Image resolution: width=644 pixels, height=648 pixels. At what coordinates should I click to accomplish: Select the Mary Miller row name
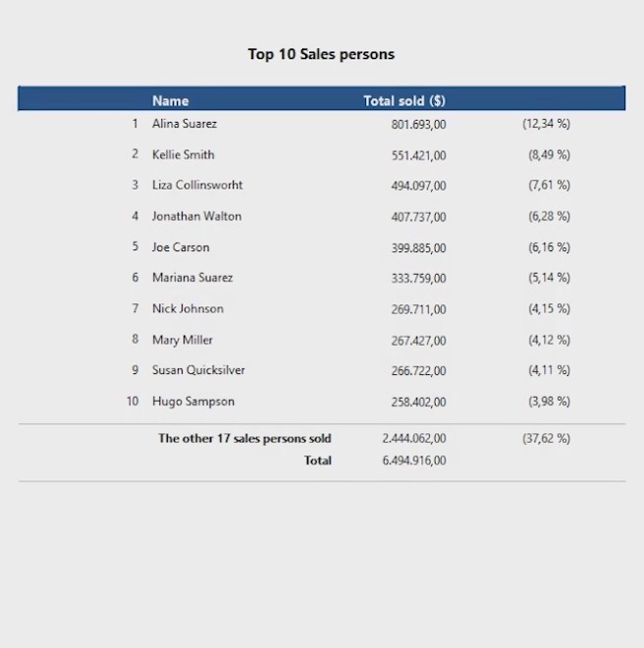click(x=183, y=340)
